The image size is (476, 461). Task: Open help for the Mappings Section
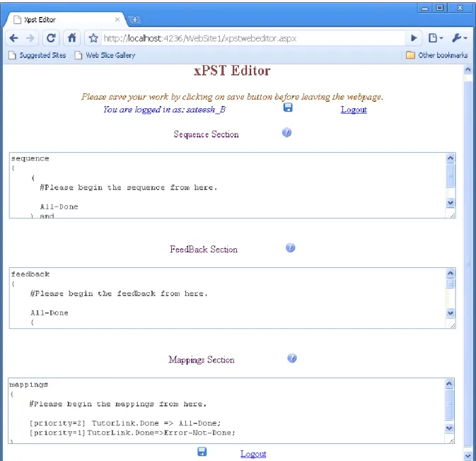(291, 358)
